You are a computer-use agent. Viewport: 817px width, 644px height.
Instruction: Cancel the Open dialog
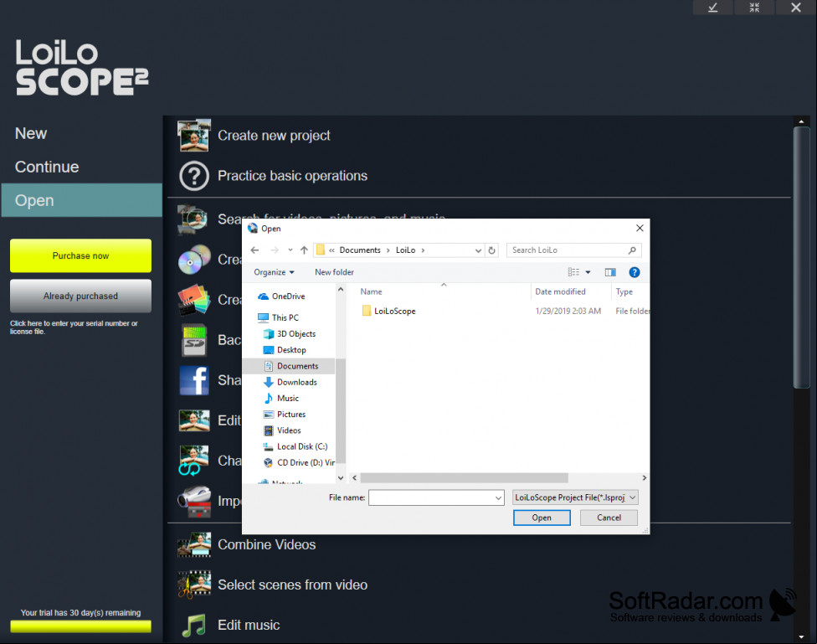click(609, 518)
